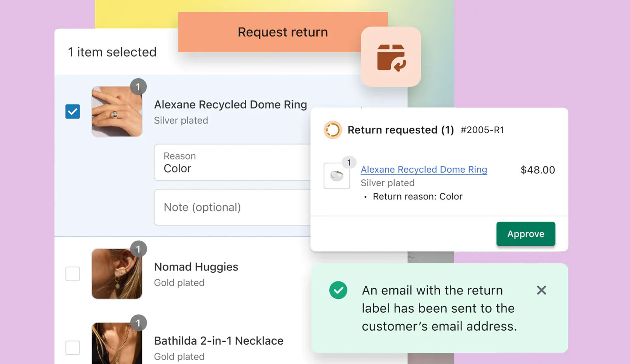Click the return number #2005-R1
The height and width of the screenshot is (364, 630).
(482, 130)
